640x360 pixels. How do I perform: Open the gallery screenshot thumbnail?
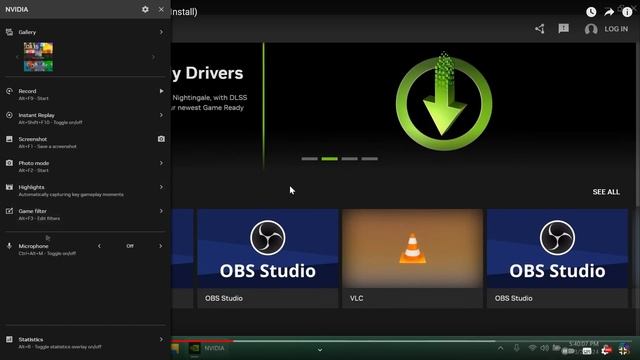(38, 57)
